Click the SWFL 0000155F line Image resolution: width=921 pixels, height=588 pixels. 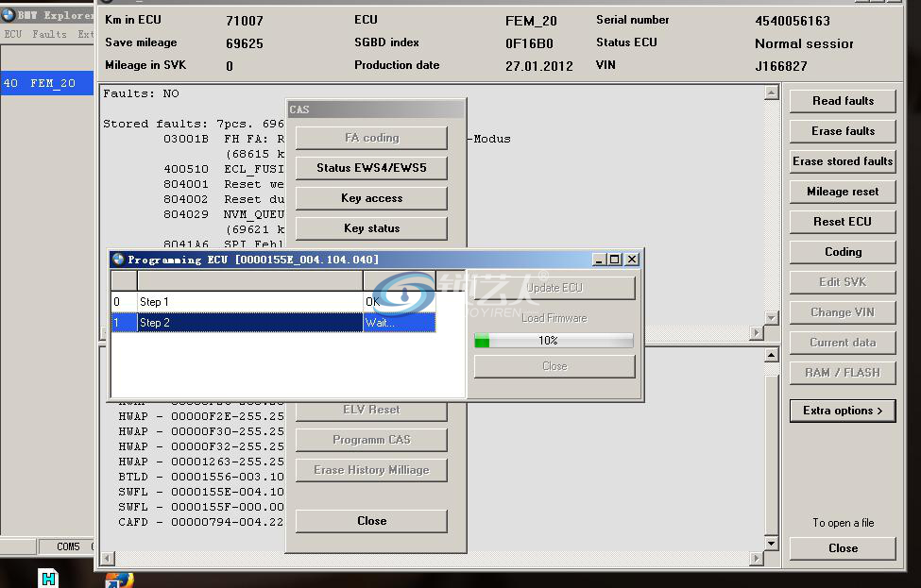pos(201,507)
